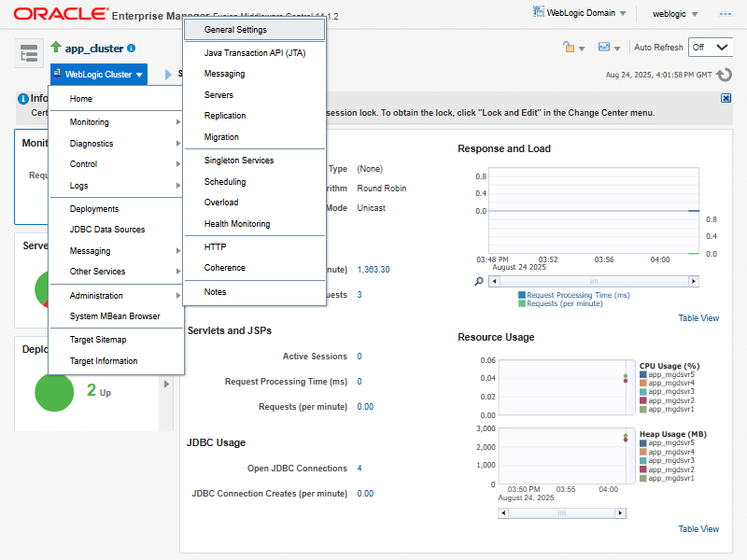747x560 pixels.
Task: Click app_mgdsvr1 in Heap Usage legend
Action: (x=667, y=478)
